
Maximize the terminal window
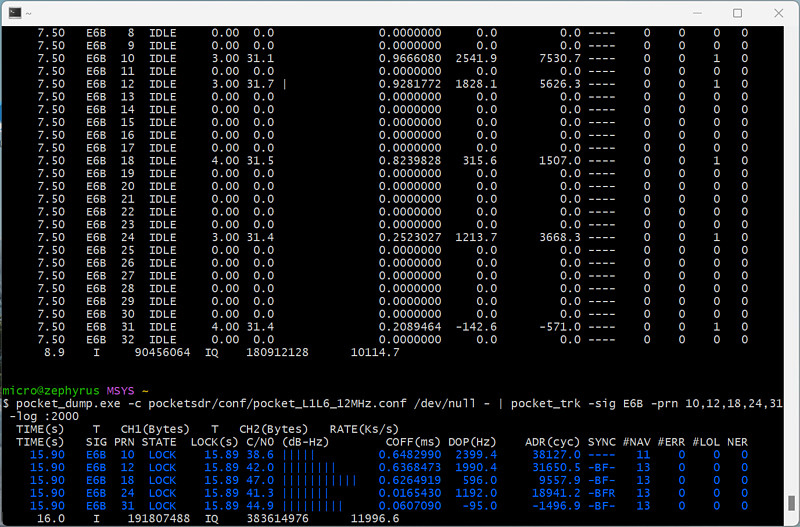coord(737,13)
